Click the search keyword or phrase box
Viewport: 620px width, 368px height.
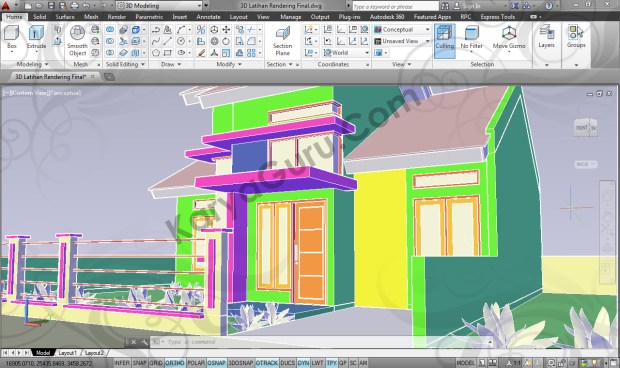coord(395,6)
